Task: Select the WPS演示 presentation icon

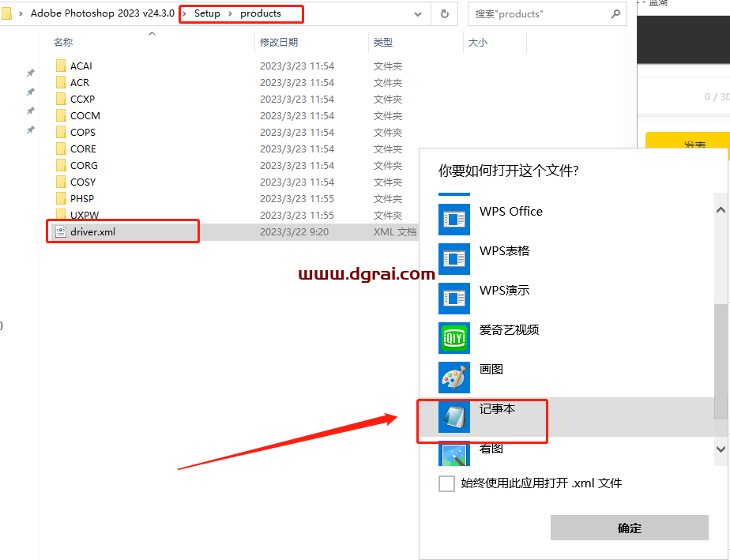Action: (454, 299)
